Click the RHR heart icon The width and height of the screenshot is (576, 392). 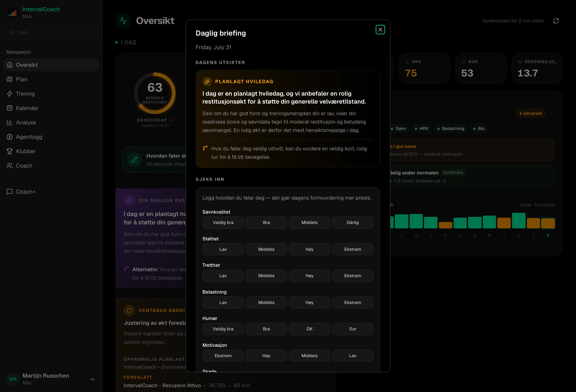pos(463,62)
